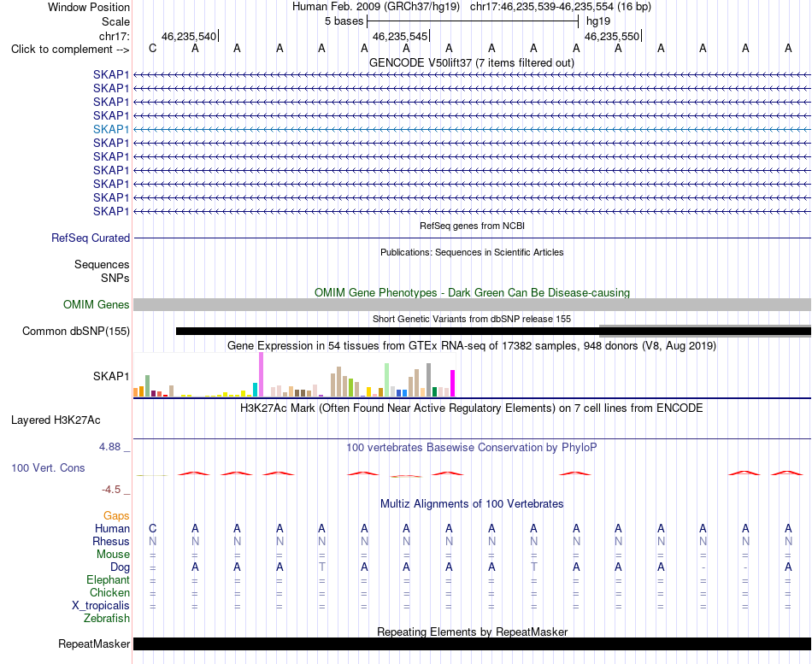This screenshot has height=664, width=812.
Task: Click the Scale label
Action: [x=115, y=21]
